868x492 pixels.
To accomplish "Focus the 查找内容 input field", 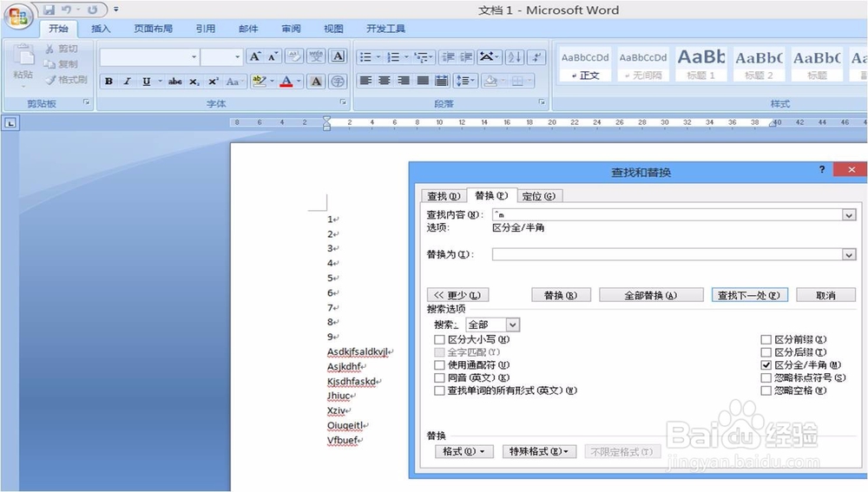I will 667,214.
